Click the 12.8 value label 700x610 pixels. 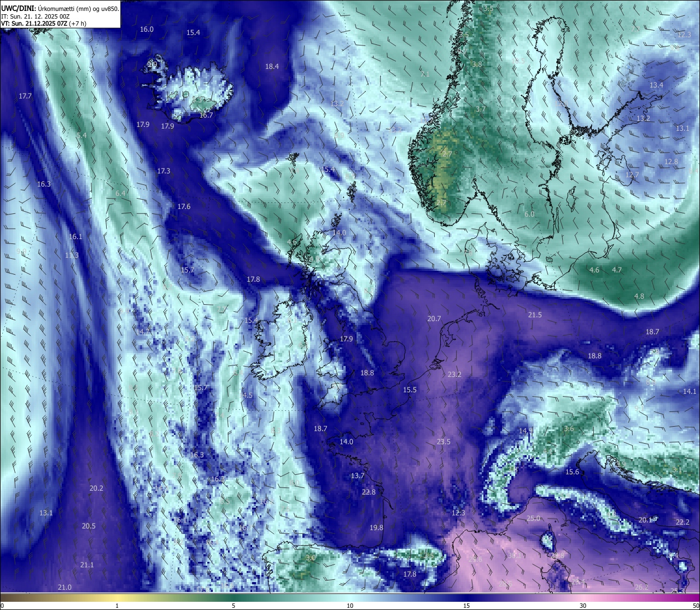pyautogui.click(x=671, y=162)
